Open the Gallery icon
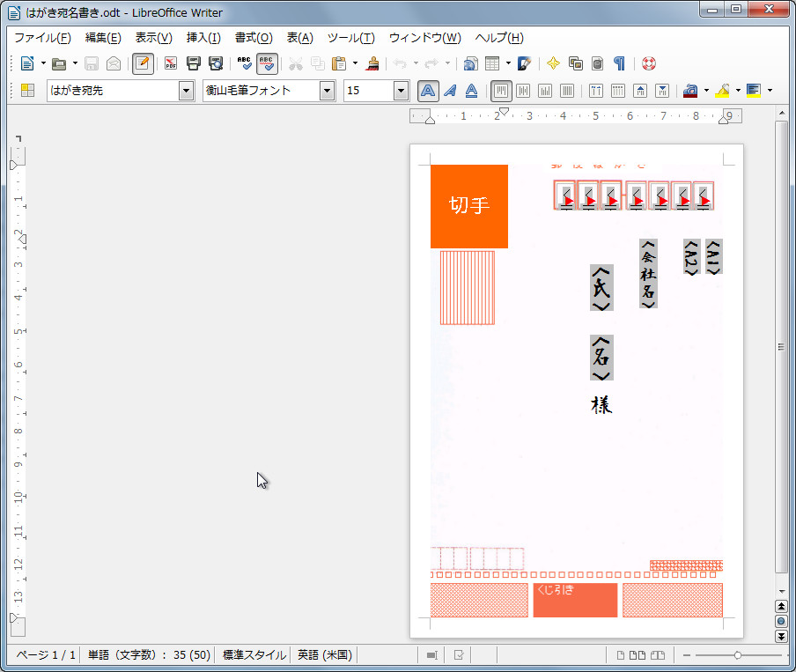Image resolution: width=796 pixels, height=672 pixels. click(576, 63)
